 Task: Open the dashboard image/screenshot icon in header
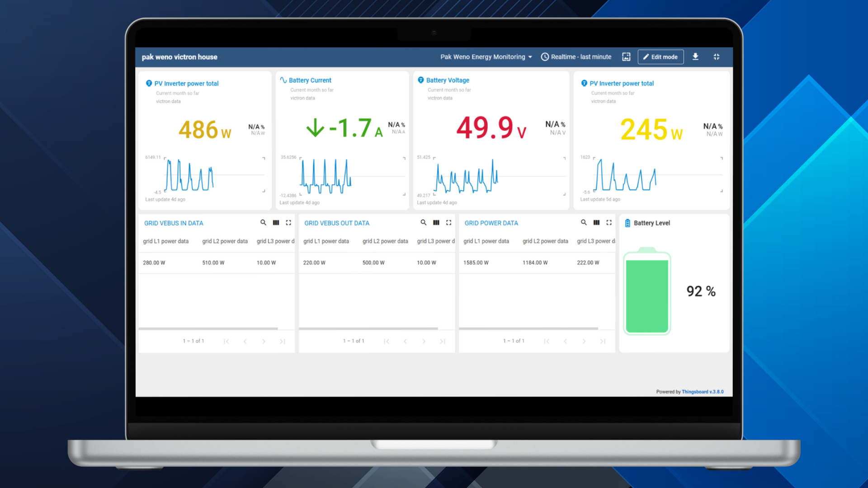click(626, 57)
